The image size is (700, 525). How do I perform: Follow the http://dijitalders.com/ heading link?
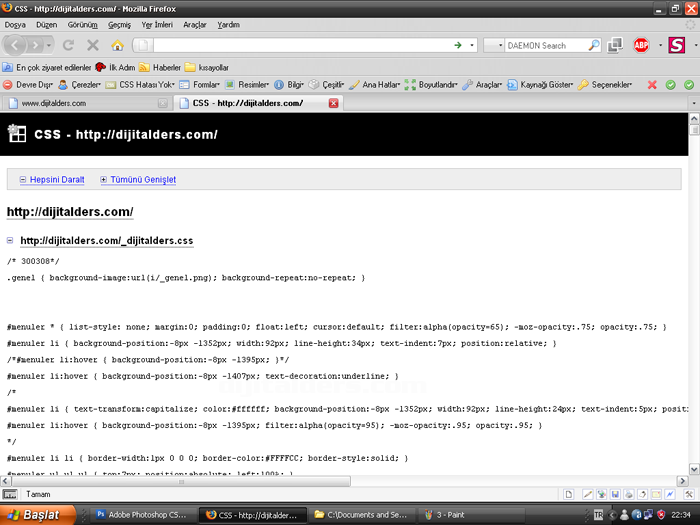[x=70, y=212]
